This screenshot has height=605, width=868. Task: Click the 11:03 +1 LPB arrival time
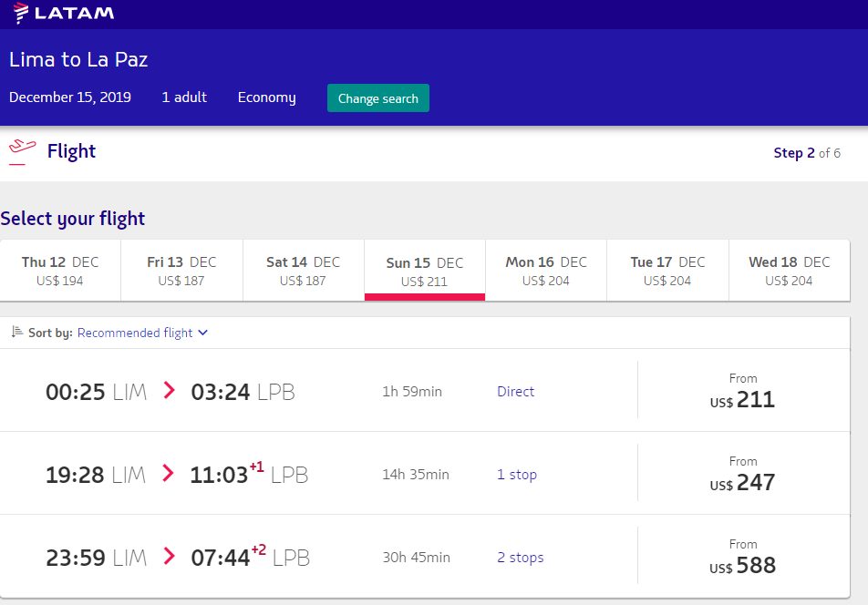click(x=249, y=473)
